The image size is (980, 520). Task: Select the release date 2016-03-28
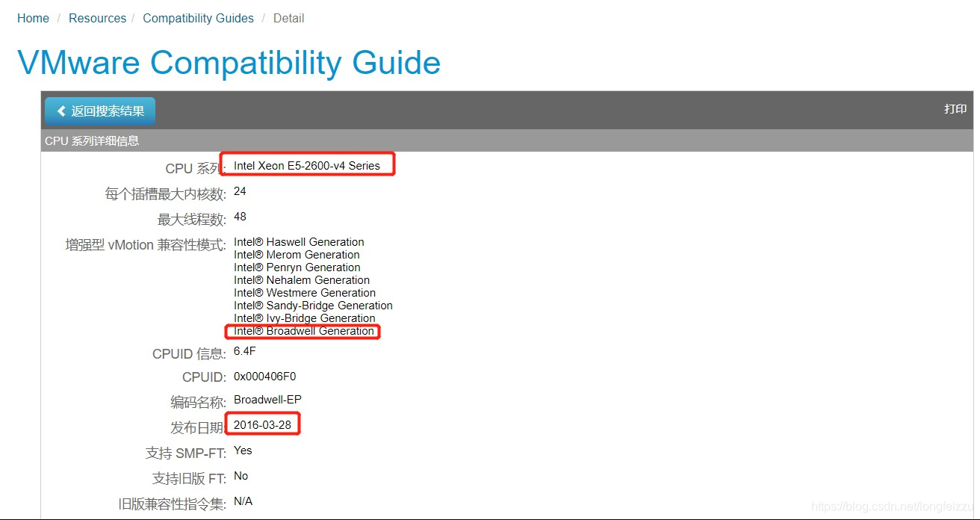[x=262, y=425]
